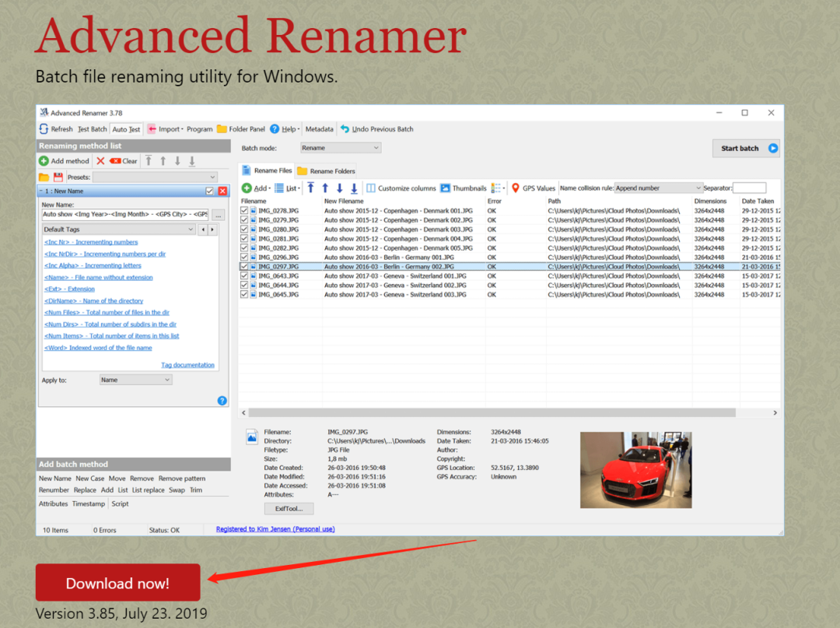Screen dimensions: 840x628
Task: Open Name collision rule dropdown
Action: click(658, 188)
